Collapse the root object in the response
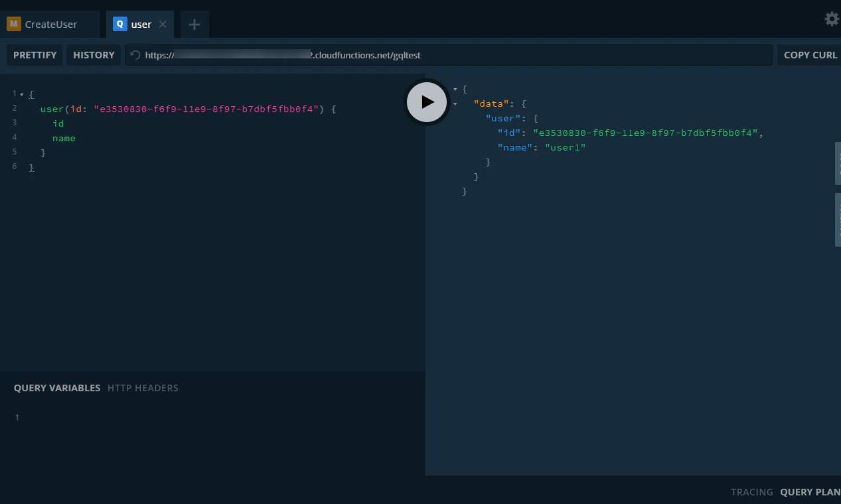The image size is (841, 504). click(455, 90)
